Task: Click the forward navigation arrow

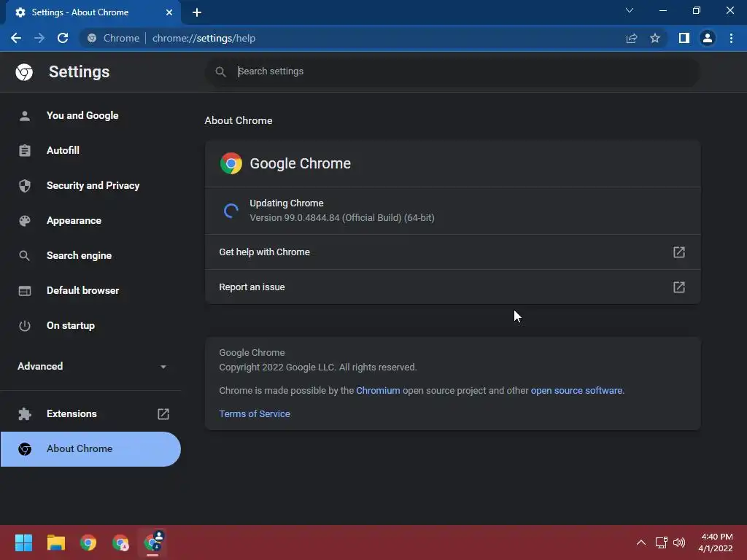Action: tap(39, 38)
